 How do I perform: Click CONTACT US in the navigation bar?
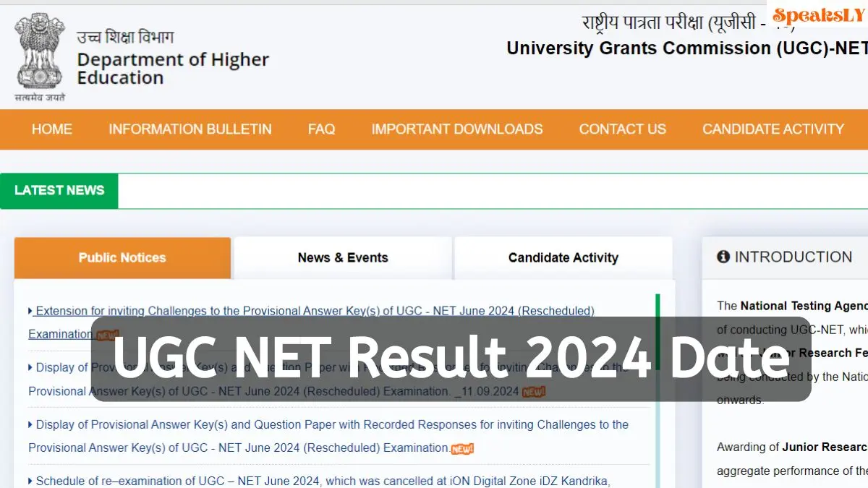622,129
